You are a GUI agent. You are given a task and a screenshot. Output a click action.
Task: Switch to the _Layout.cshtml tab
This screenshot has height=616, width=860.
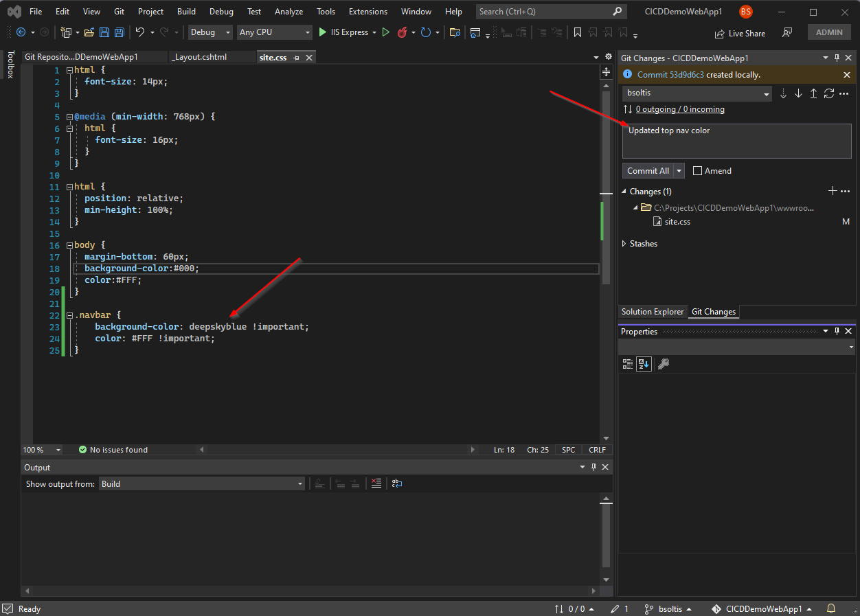(199, 57)
